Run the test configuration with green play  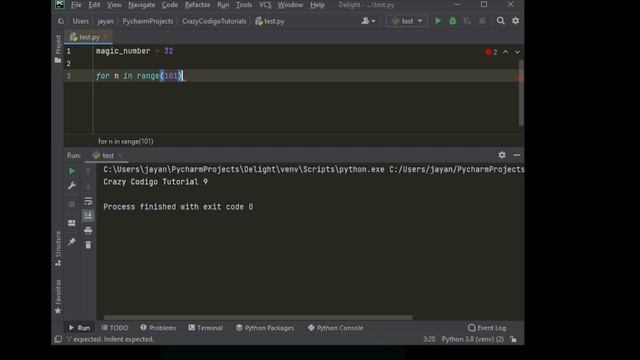click(x=438, y=21)
